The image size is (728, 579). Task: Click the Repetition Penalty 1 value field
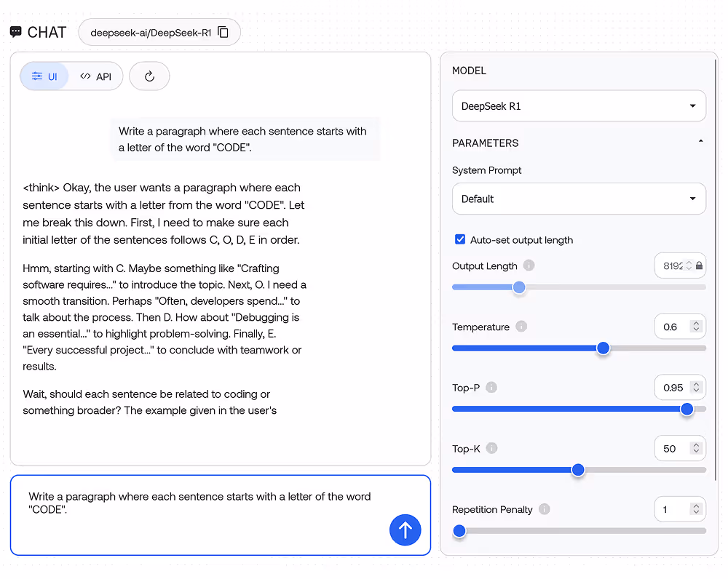[x=680, y=509]
